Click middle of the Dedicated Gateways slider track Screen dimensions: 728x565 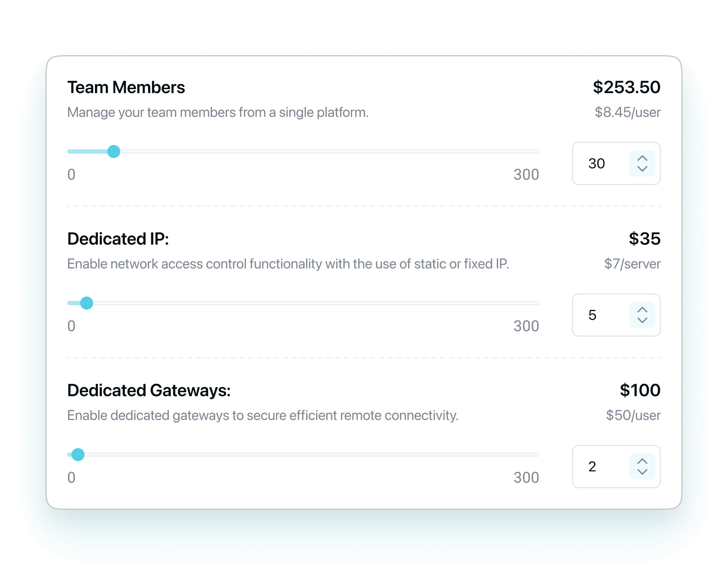pos(303,454)
